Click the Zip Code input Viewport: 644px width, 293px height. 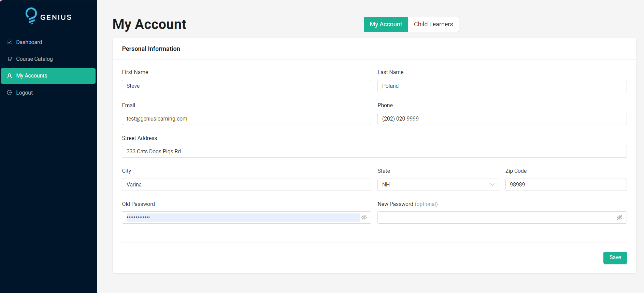566,185
